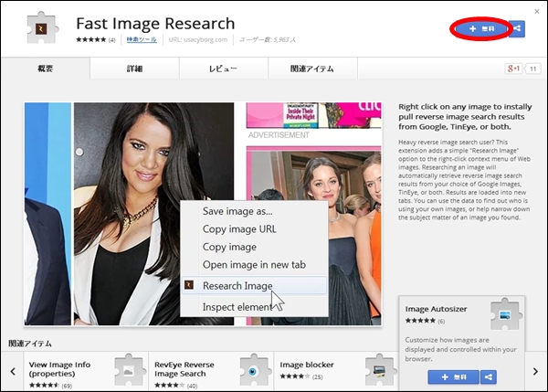Click Image blocker puzzle icon
The width and height of the screenshot is (548, 392).
[x=380, y=370]
